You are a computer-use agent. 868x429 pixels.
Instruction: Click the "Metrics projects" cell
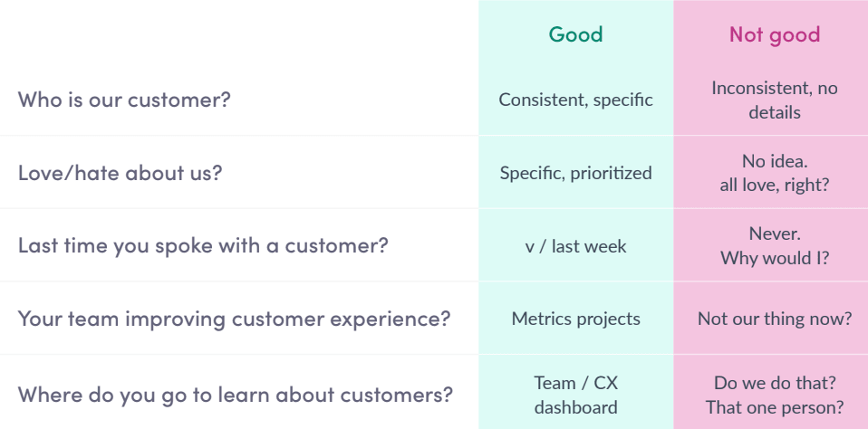(575, 319)
